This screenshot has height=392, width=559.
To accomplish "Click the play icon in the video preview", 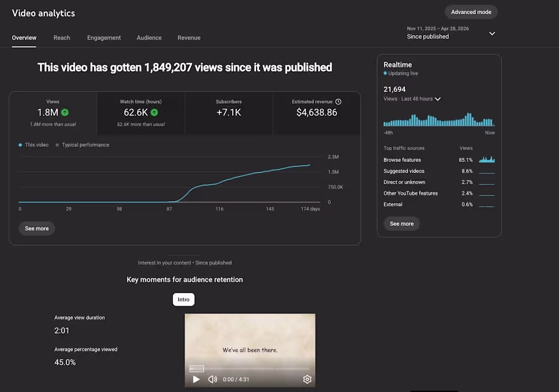I will tap(196, 379).
